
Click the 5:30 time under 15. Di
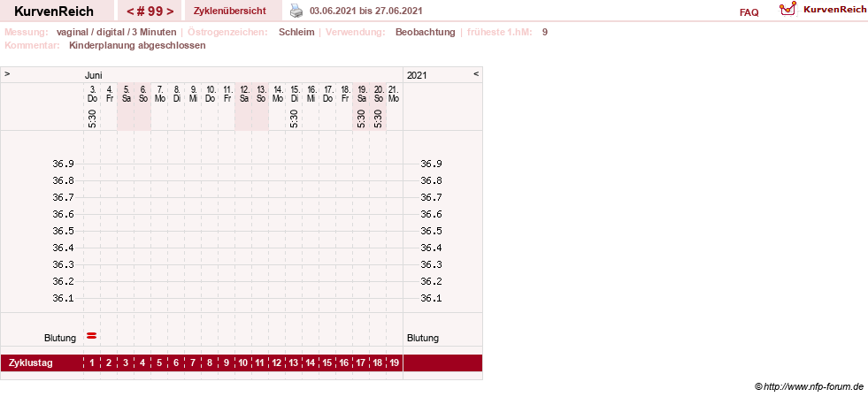click(x=294, y=118)
